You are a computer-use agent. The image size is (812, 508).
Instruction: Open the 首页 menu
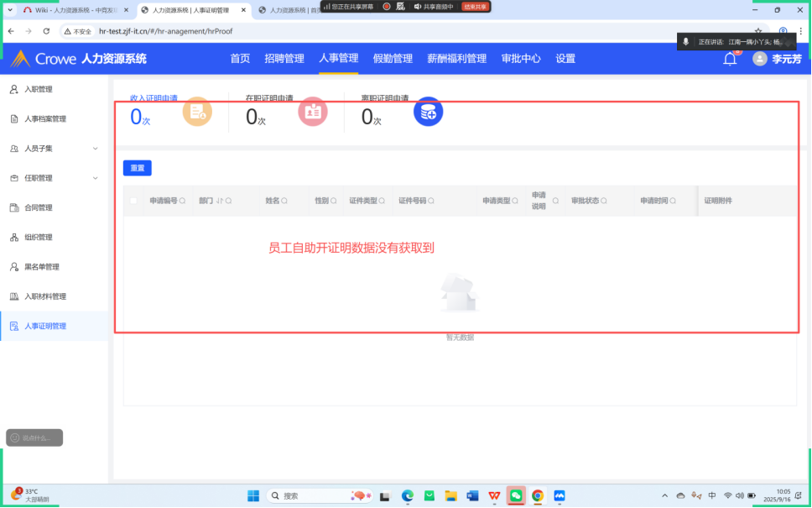click(240, 59)
